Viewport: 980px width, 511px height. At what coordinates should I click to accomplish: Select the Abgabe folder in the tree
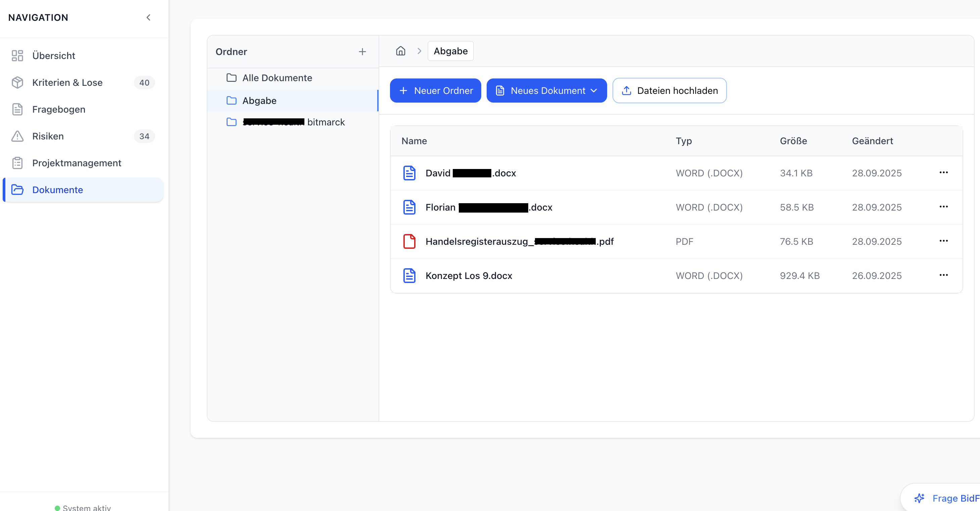259,101
